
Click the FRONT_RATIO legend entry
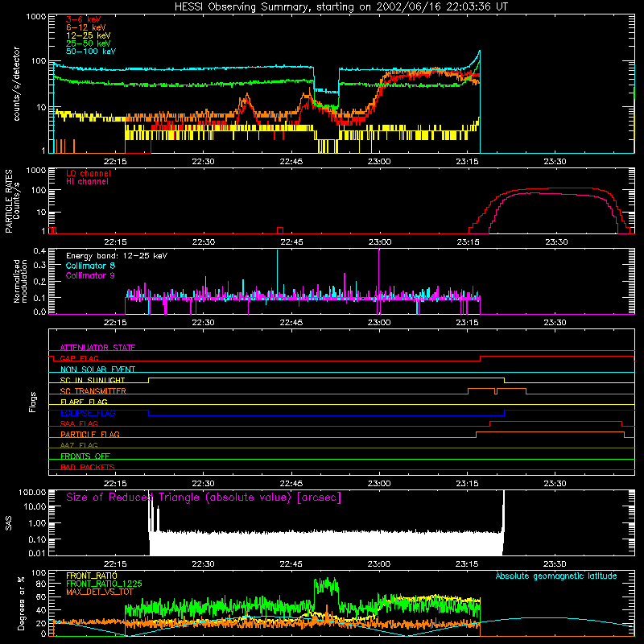coord(91,576)
